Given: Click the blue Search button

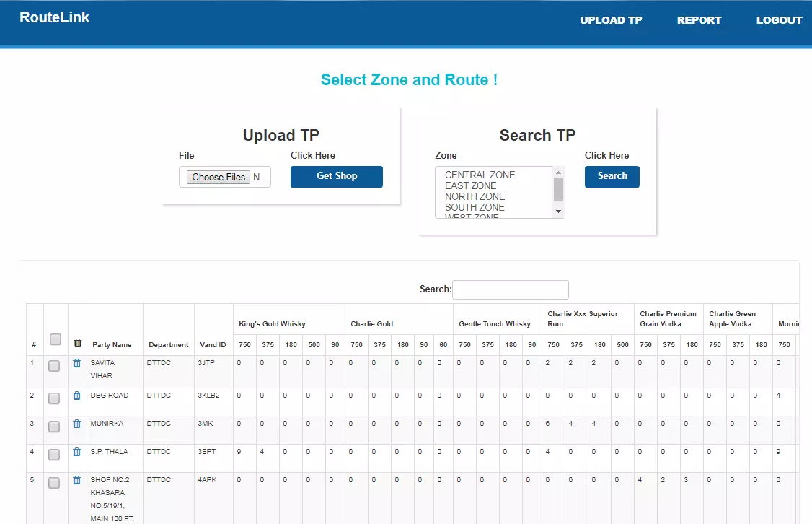Looking at the screenshot, I should [x=612, y=176].
